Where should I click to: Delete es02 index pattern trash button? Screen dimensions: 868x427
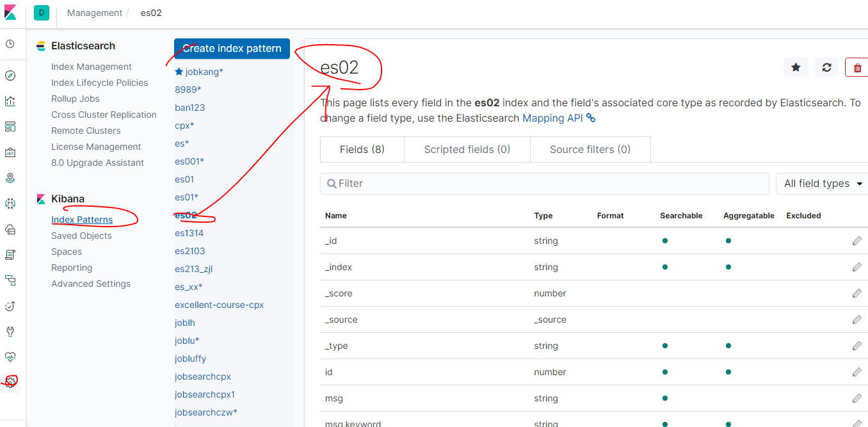[857, 67]
